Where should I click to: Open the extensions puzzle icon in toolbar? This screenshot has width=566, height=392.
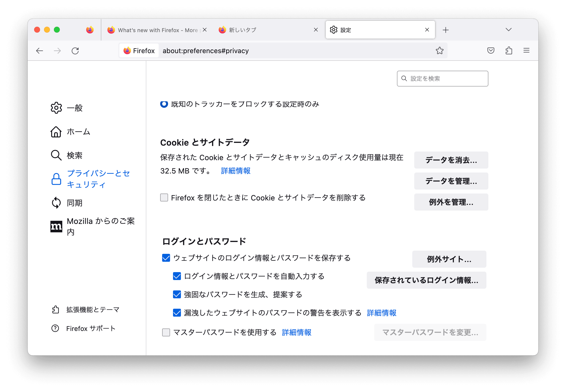(509, 51)
